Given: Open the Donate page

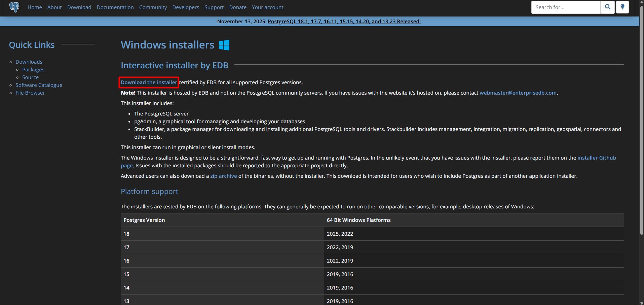Looking at the screenshot, I should [238, 7].
